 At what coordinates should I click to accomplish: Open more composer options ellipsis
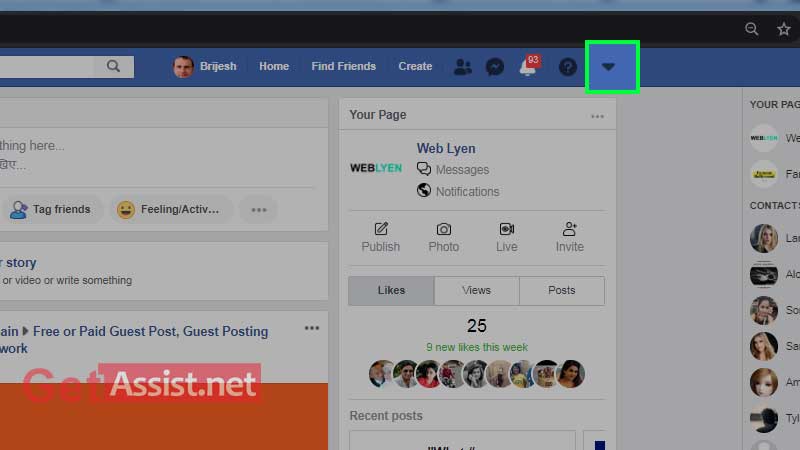[259, 210]
